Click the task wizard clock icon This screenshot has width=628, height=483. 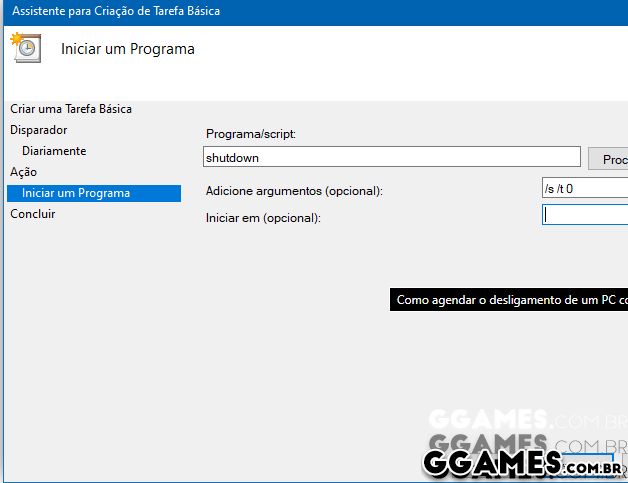[x=25, y=48]
